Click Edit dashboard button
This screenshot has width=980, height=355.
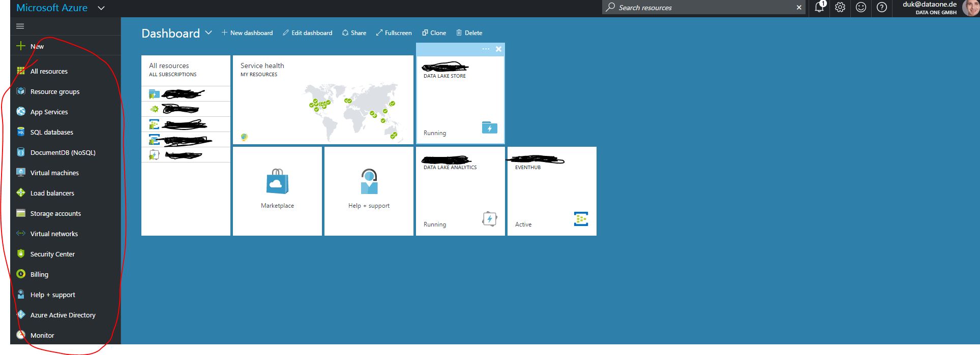point(308,33)
